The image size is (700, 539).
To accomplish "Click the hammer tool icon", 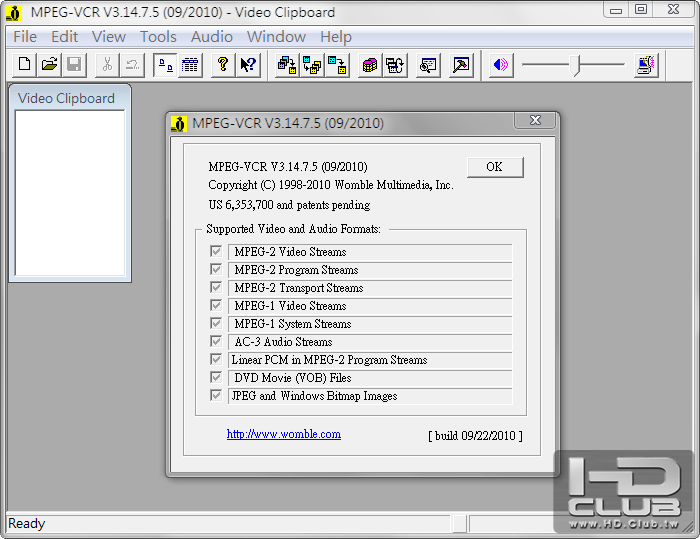I will coord(461,65).
